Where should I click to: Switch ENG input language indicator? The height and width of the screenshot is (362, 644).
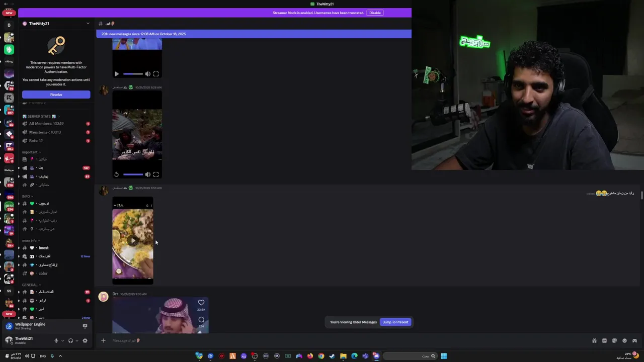[x=42, y=356]
